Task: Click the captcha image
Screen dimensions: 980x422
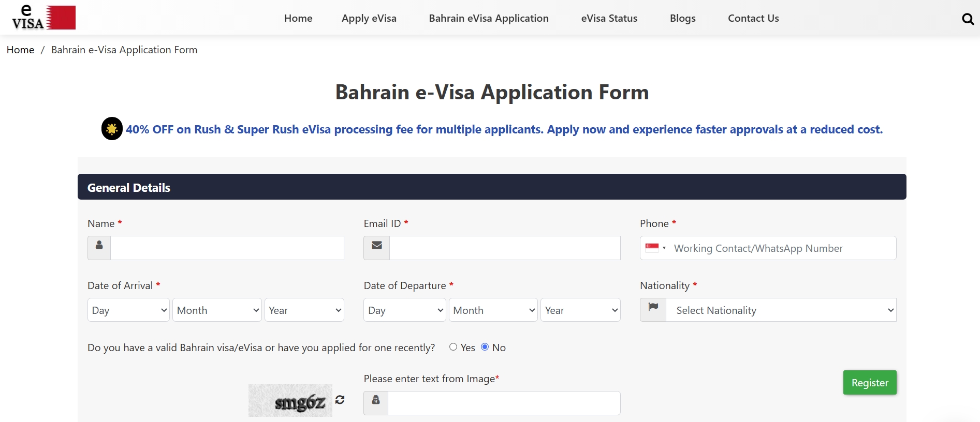Action: (290, 400)
